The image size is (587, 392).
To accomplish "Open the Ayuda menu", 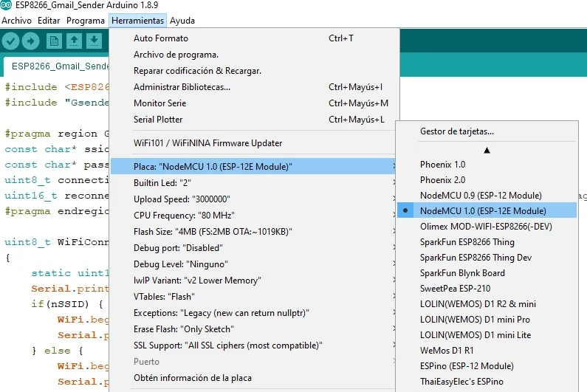I will (x=182, y=21).
